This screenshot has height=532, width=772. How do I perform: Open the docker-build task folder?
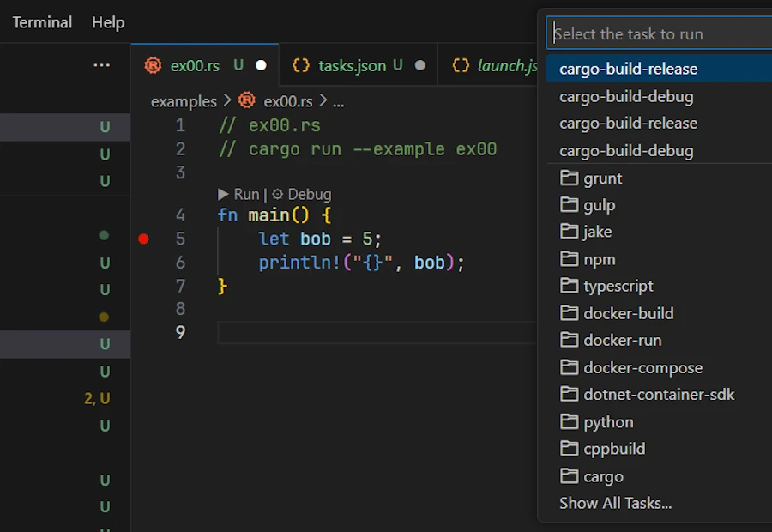pyautogui.click(x=659, y=313)
